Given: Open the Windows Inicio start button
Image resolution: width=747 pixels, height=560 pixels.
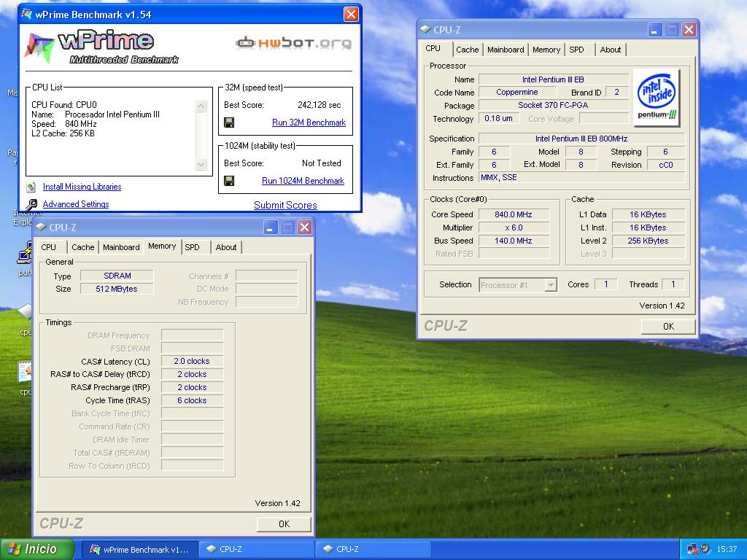Looking at the screenshot, I should (37, 549).
